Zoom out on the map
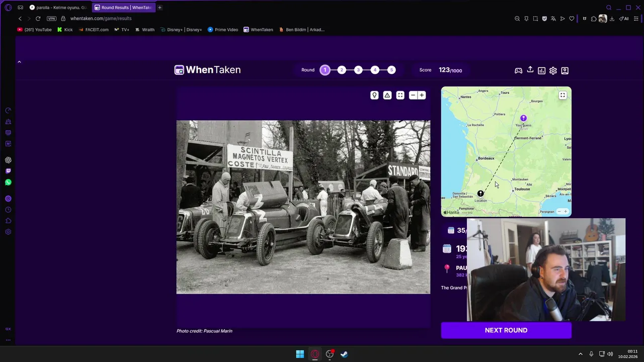 click(559, 212)
